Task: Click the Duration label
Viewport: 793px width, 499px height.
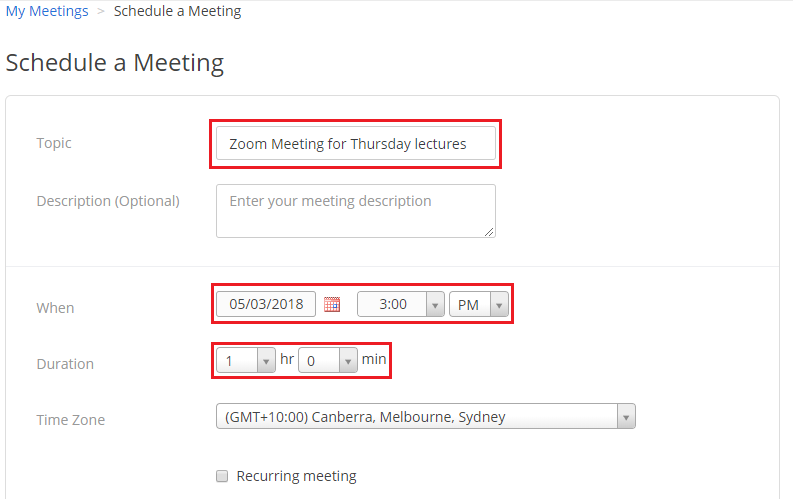Action: [65, 364]
